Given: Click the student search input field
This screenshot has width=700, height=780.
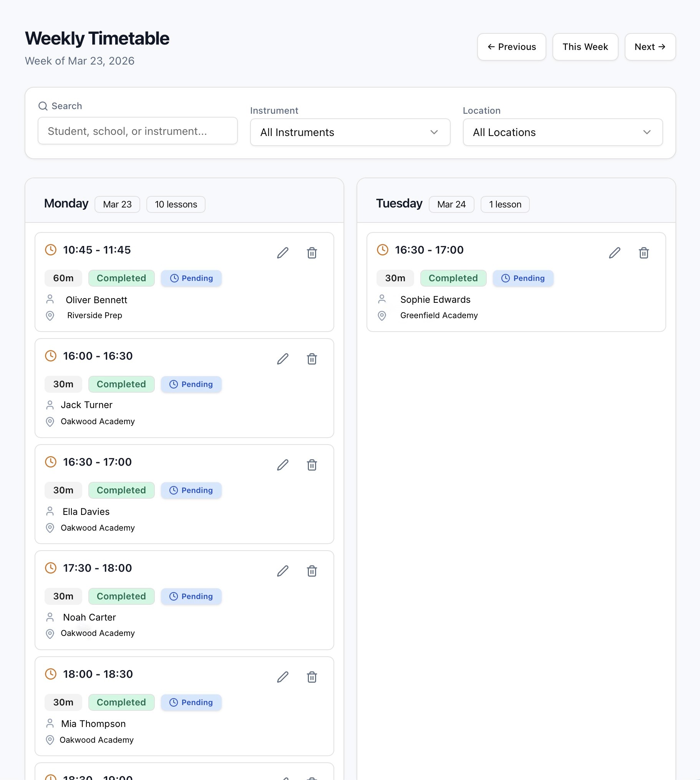Looking at the screenshot, I should 137,131.
